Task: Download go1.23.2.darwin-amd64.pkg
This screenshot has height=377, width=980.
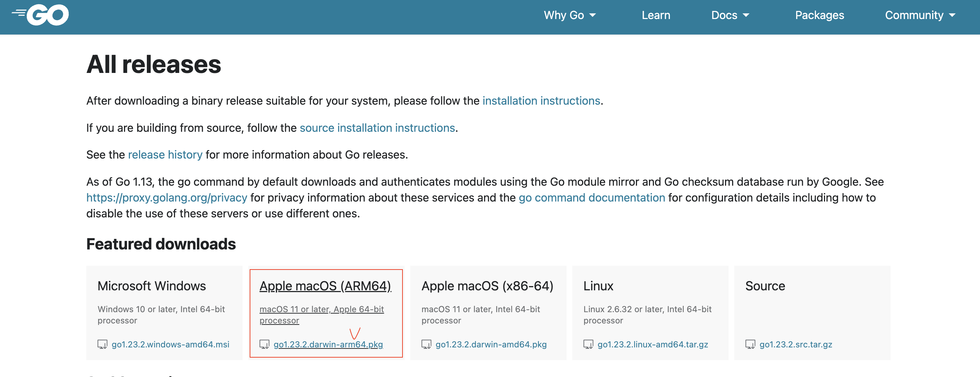Action: (491, 344)
